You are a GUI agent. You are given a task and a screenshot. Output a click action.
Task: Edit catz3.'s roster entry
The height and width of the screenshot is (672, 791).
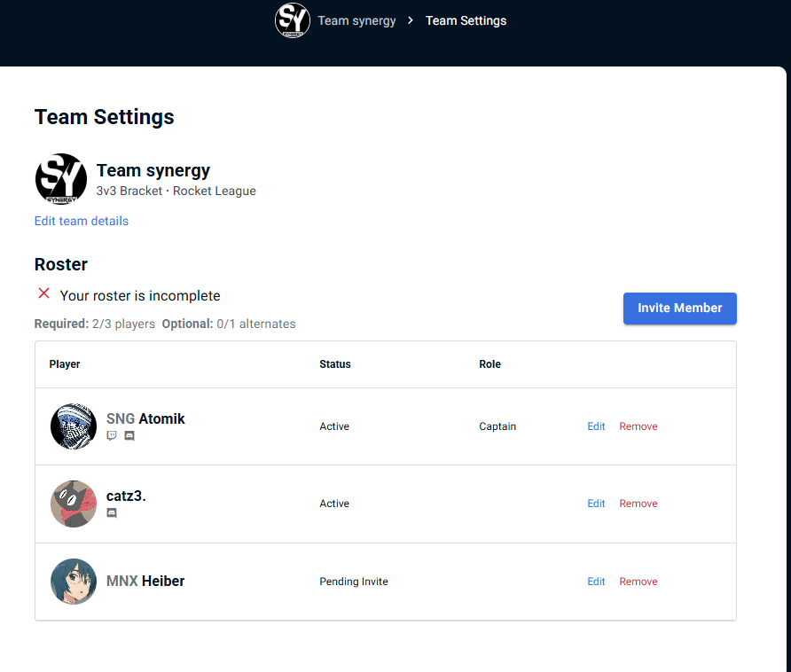point(596,504)
